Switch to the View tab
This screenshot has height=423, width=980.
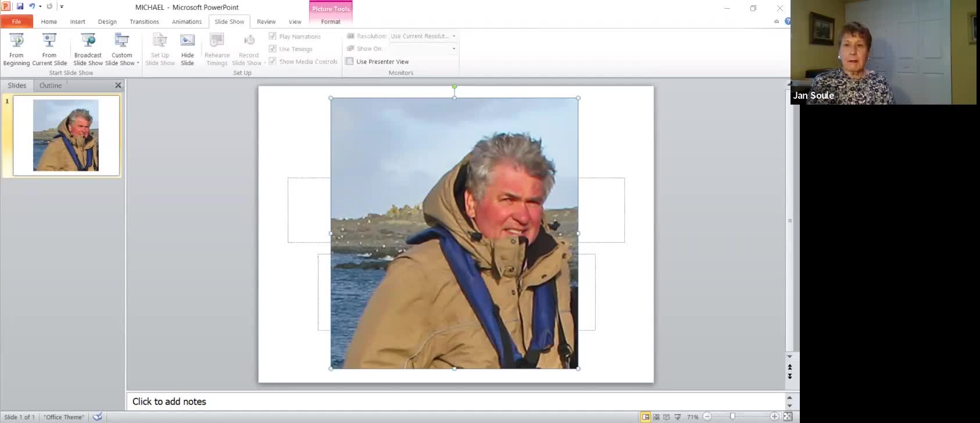(x=295, y=21)
